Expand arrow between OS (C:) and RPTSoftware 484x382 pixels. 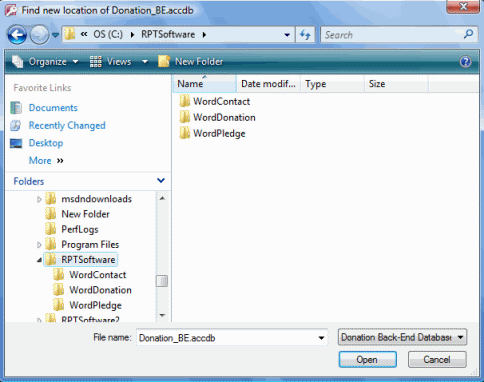pyautogui.click(x=132, y=35)
